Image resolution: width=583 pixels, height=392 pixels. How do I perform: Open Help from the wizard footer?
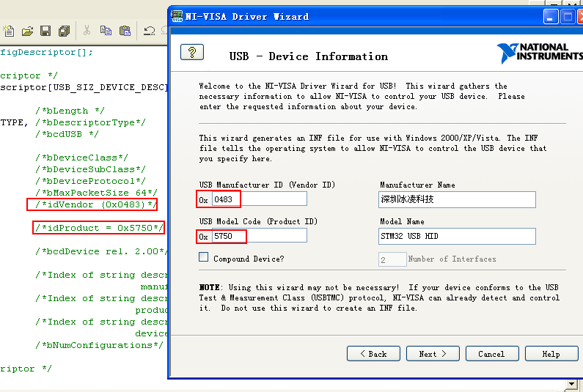tap(551, 354)
